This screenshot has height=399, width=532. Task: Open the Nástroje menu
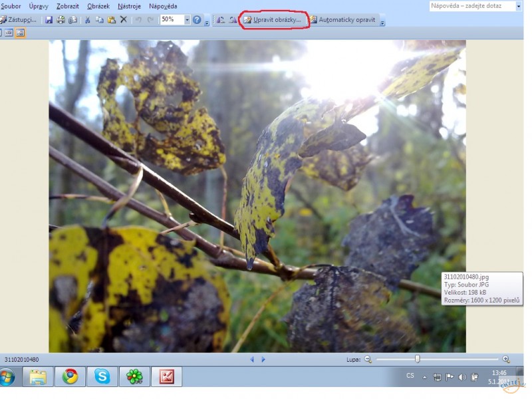[x=129, y=6]
